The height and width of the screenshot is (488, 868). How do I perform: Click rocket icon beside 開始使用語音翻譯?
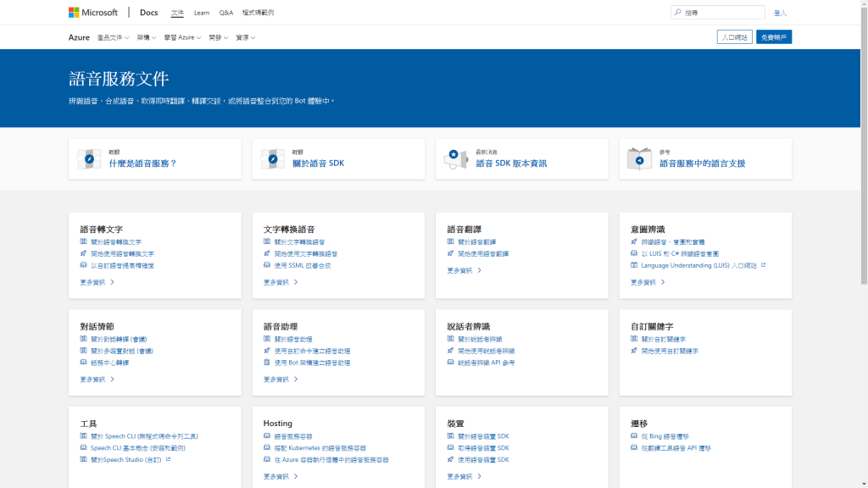pos(451,253)
